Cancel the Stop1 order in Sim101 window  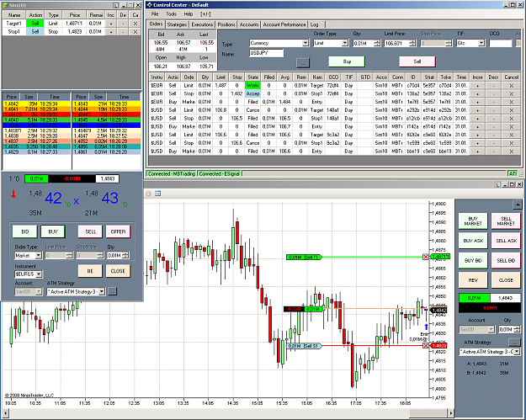coord(135,32)
